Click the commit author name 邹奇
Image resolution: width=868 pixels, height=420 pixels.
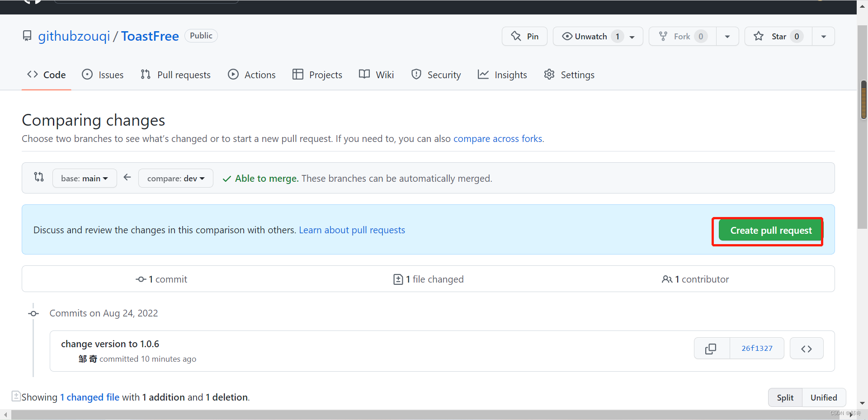pos(88,359)
